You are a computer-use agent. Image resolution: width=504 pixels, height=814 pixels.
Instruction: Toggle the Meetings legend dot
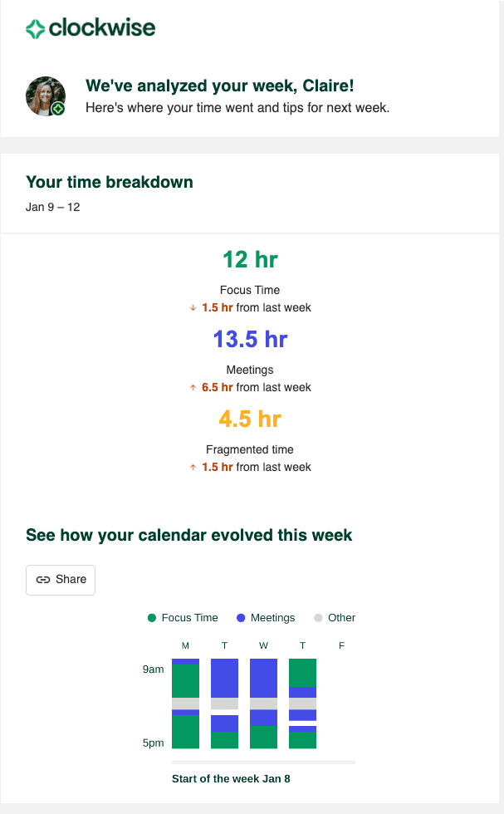point(242,618)
